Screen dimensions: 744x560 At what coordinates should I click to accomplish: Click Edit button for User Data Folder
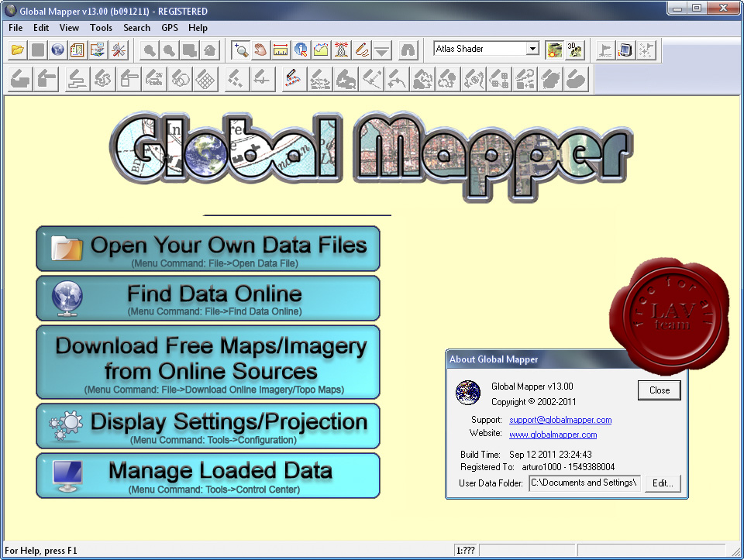tap(663, 483)
